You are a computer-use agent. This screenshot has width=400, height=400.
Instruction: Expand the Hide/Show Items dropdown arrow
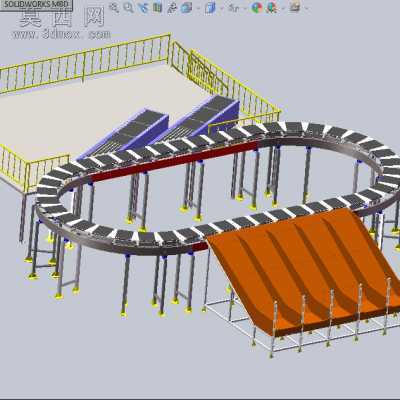[x=246, y=8]
